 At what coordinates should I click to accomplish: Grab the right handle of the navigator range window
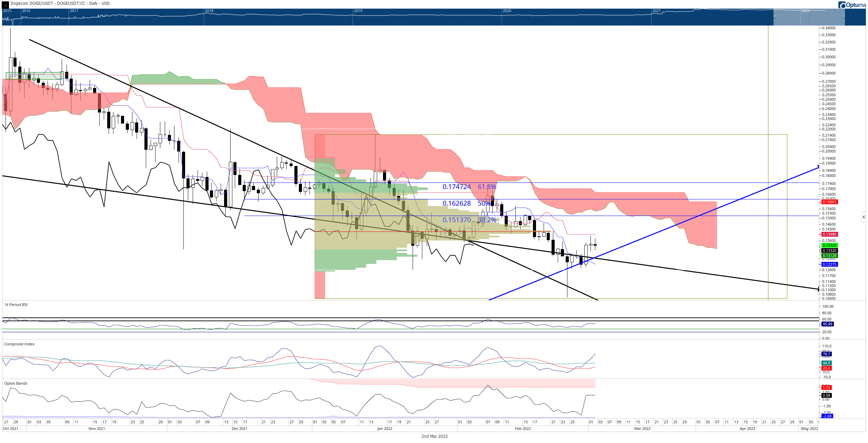coord(843,17)
